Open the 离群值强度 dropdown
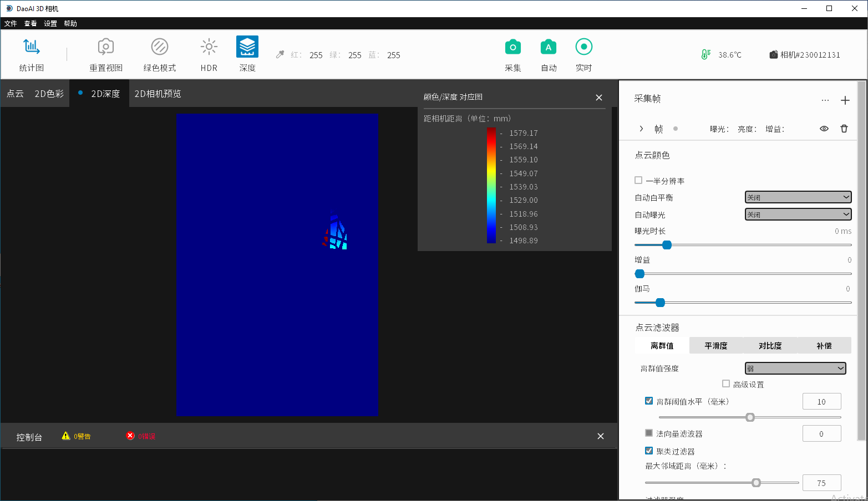 click(x=795, y=369)
